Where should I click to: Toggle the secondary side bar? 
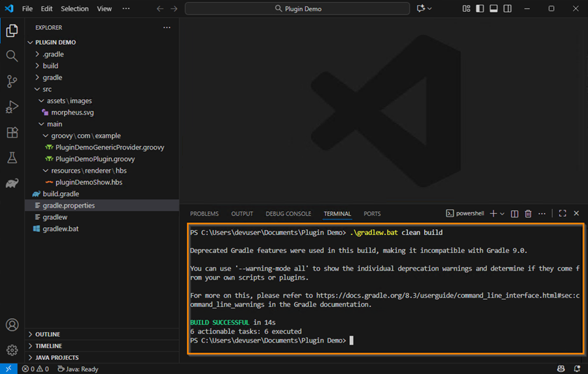point(507,8)
